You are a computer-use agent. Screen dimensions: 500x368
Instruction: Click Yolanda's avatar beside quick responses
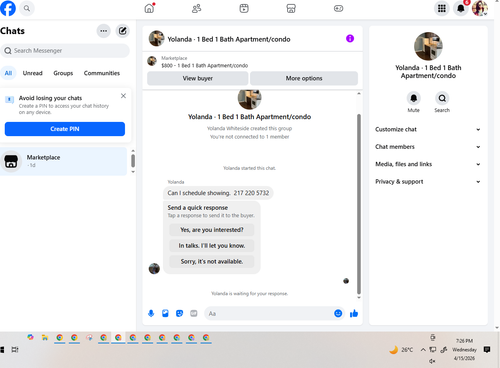pyautogui.click(x=154, y=268)
